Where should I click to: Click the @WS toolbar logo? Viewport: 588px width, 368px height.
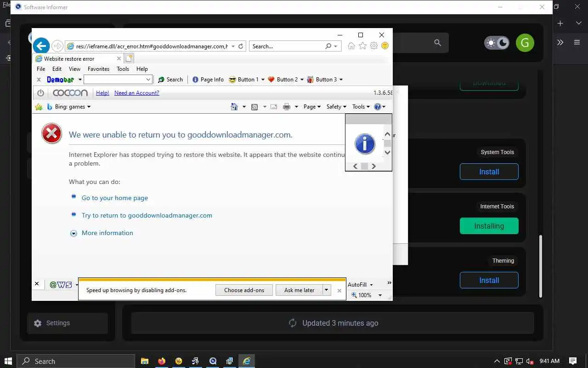click(61, 285)
